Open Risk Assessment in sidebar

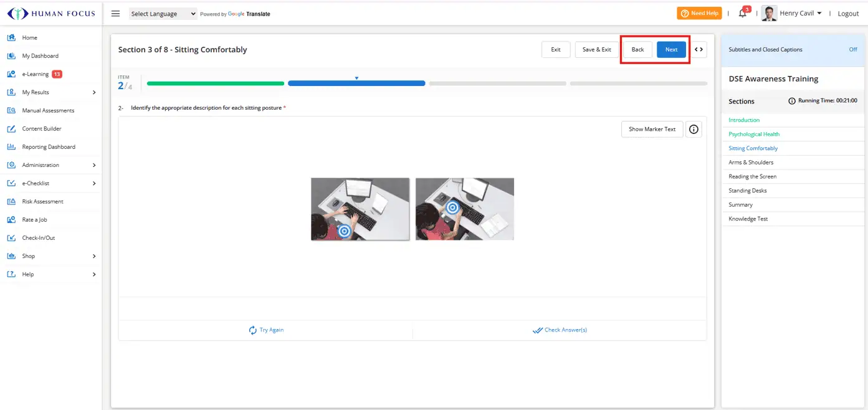point(42,202)
